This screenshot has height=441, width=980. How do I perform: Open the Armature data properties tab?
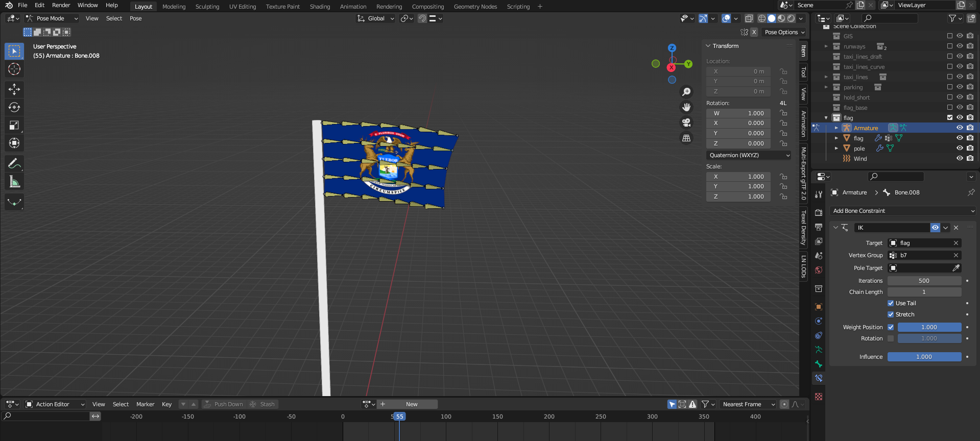click(x=819, y=350)
